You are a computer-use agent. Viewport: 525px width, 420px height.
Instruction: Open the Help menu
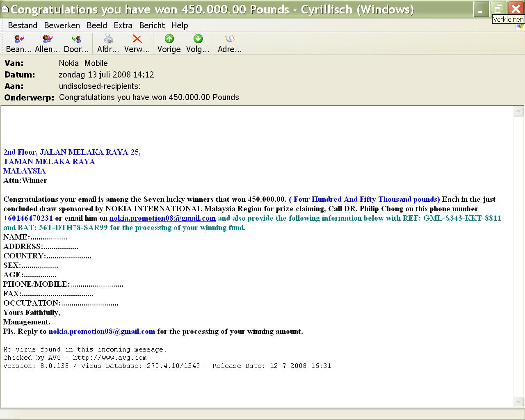180,25
